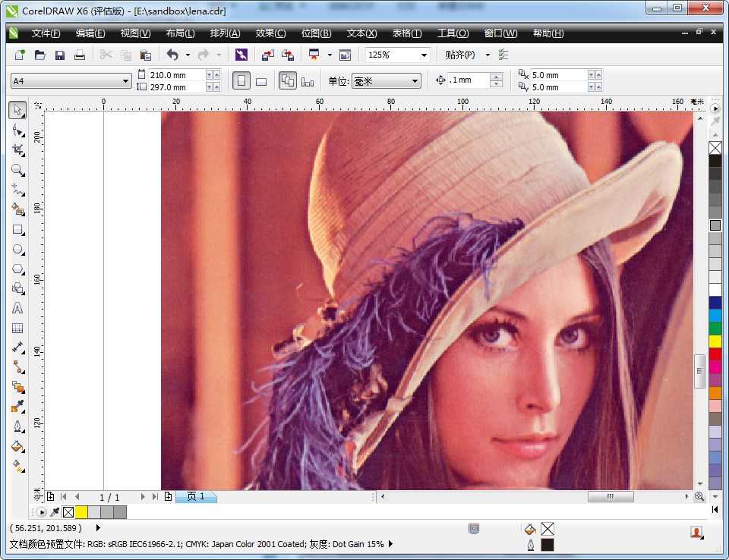Add a page after the last page
729x560 pixels.
pos(168,497)
